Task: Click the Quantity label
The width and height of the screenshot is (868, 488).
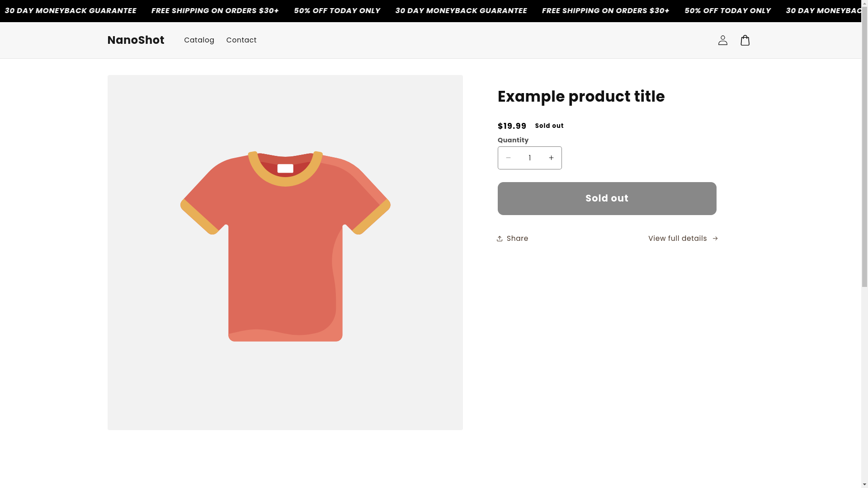Action: tap(513, 140)
